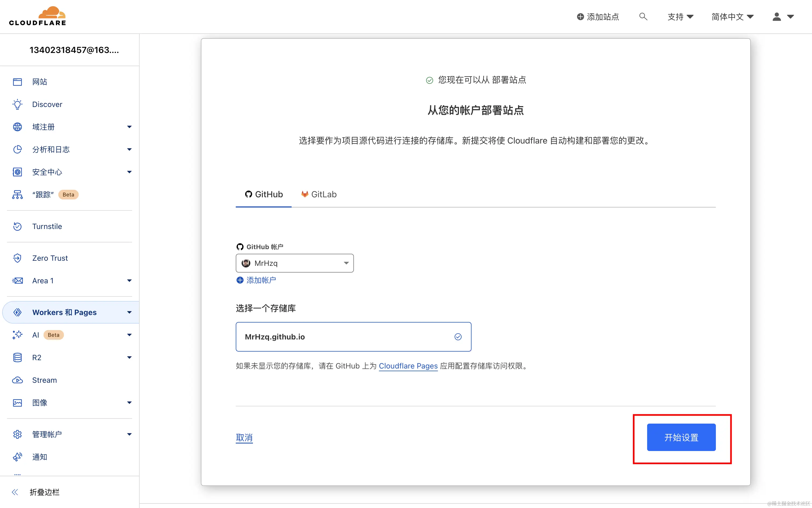Open the 通知 sidebar item
This screenshot has width=812, height=508.
coord(39,457)
